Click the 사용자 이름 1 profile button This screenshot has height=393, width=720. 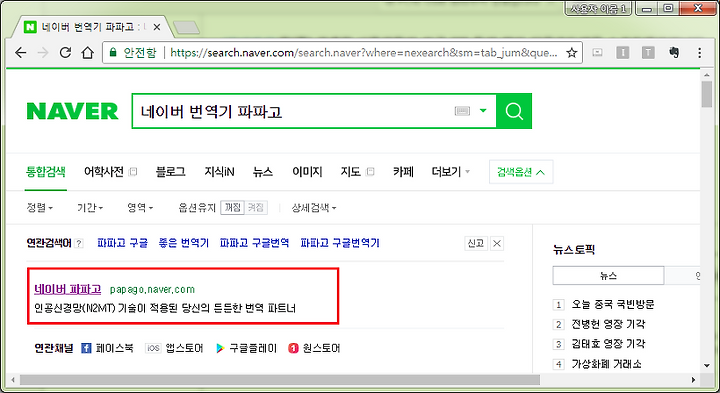598,9
